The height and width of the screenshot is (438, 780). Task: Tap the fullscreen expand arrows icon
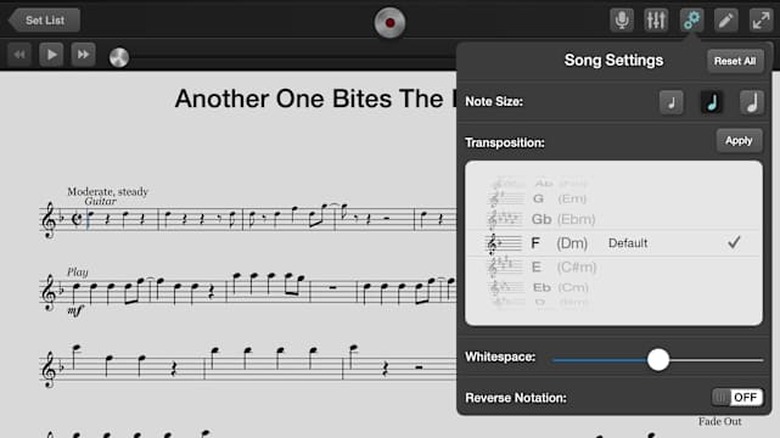coord(760,19)
